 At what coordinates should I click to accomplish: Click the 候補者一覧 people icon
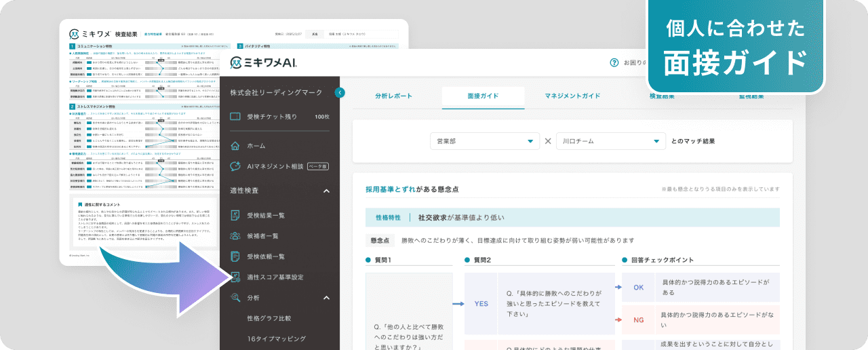pos(235,236)
